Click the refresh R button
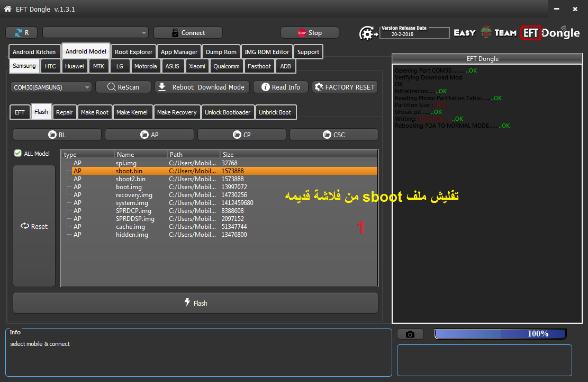The image size is (588, 382). point(21,33)
